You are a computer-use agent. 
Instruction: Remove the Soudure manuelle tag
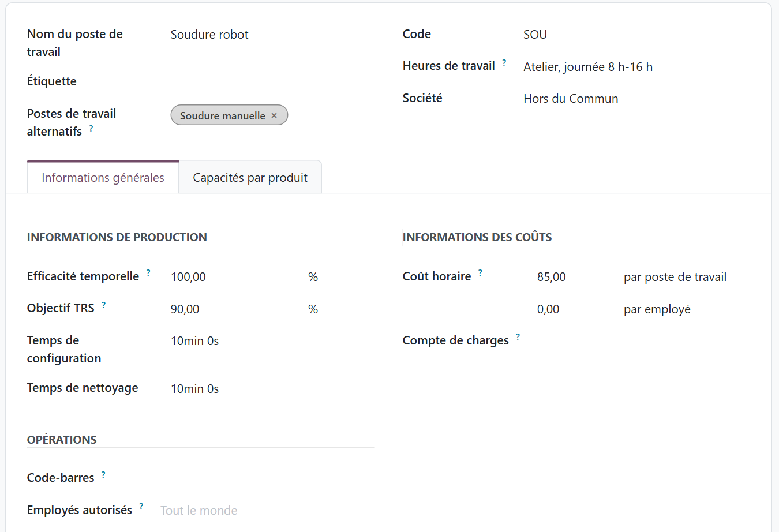274,115
